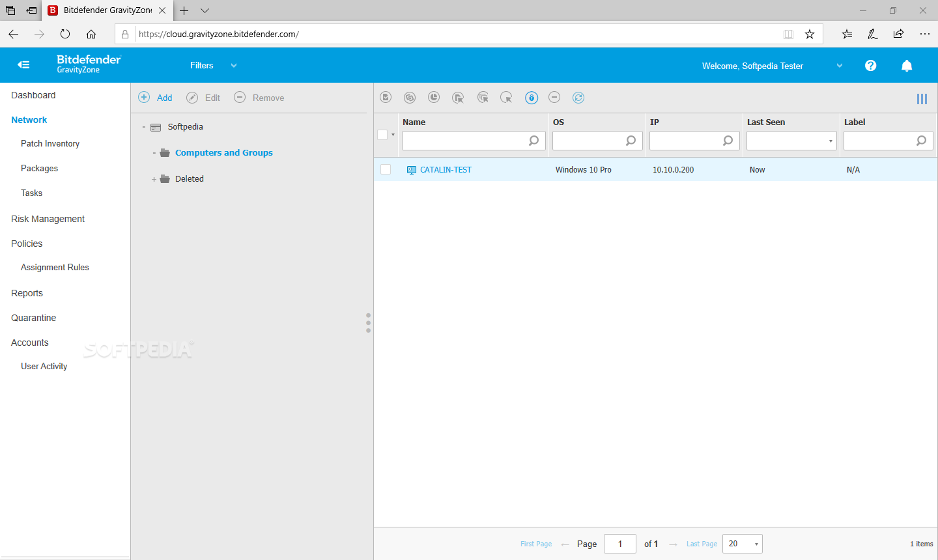This screenshot has height=560, width=938.
Task: Expand the Filters dropdown
Action: pos(234,65)
